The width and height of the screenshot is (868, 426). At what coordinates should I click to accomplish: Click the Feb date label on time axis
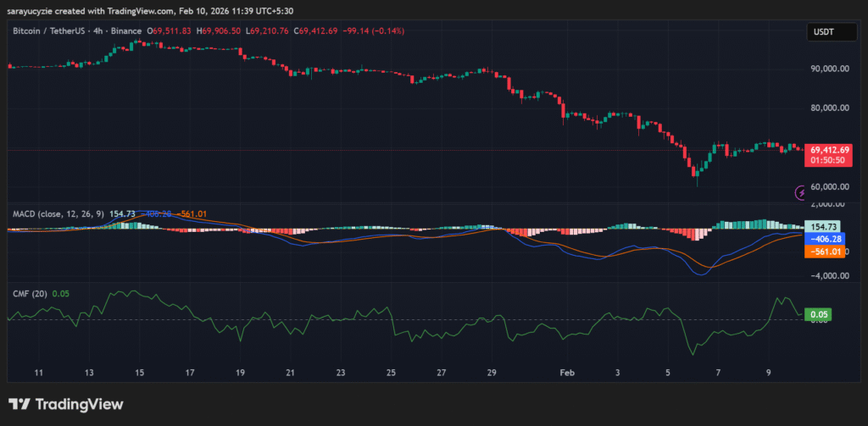pyautogui.click(x=567, y=373)
